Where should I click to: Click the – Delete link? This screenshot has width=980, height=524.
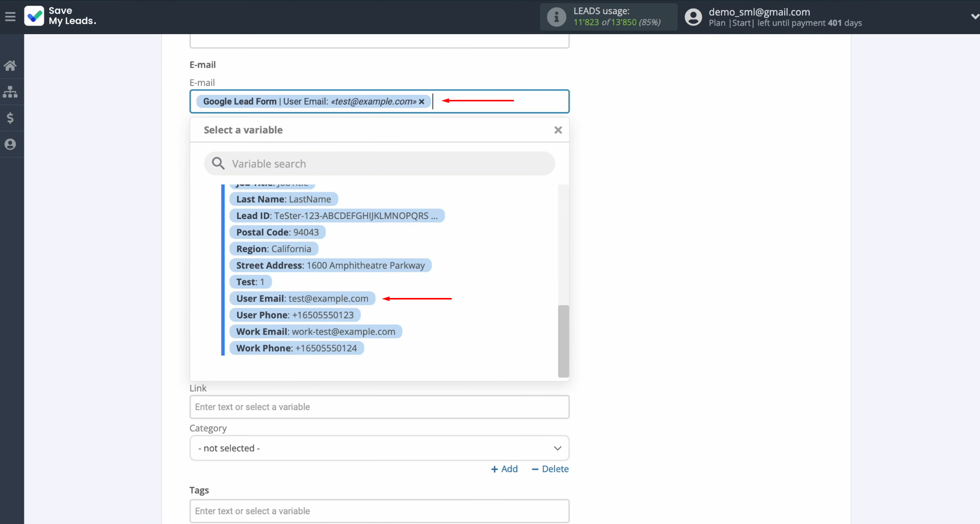point(550,469)
